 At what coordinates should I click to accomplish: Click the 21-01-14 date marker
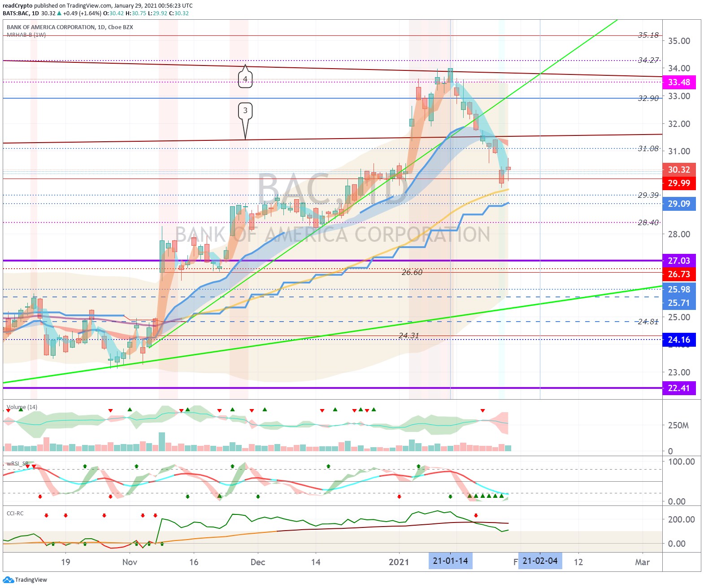click(450, 561)
